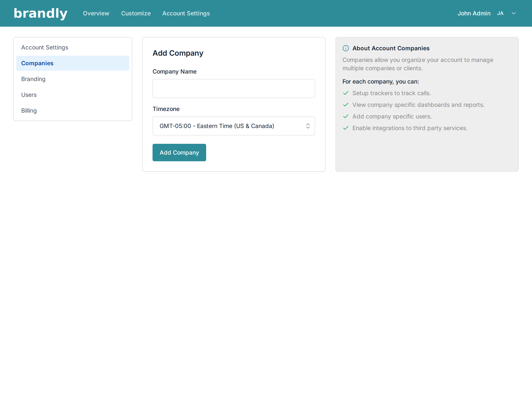Click the Company Name label
Viewport: 532px width, 399px height.
pos(174,72)
